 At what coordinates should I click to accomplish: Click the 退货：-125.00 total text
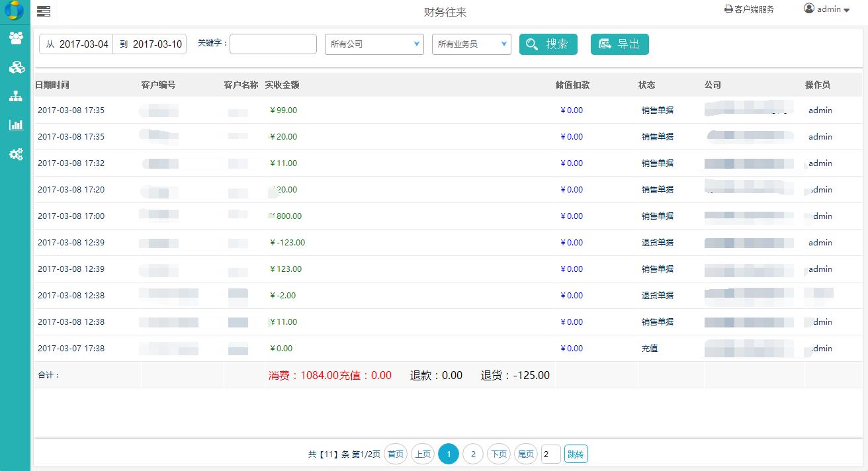click(x=515, y=375)
